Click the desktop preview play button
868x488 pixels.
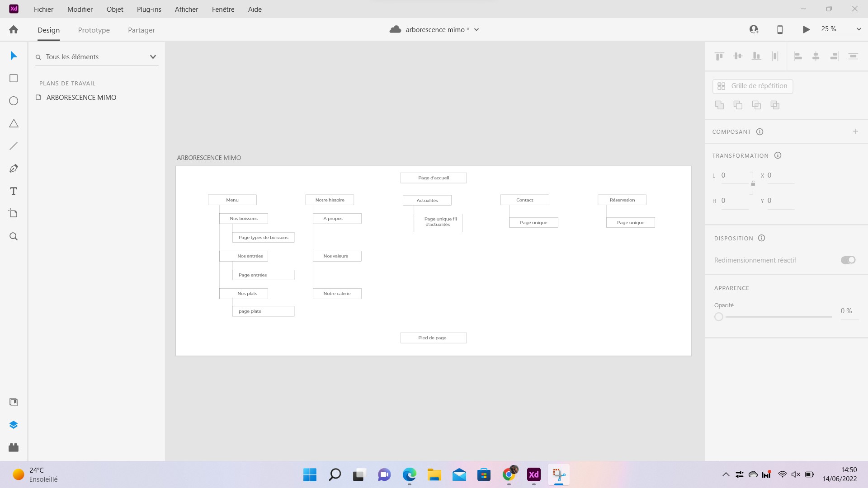(806, 29)
